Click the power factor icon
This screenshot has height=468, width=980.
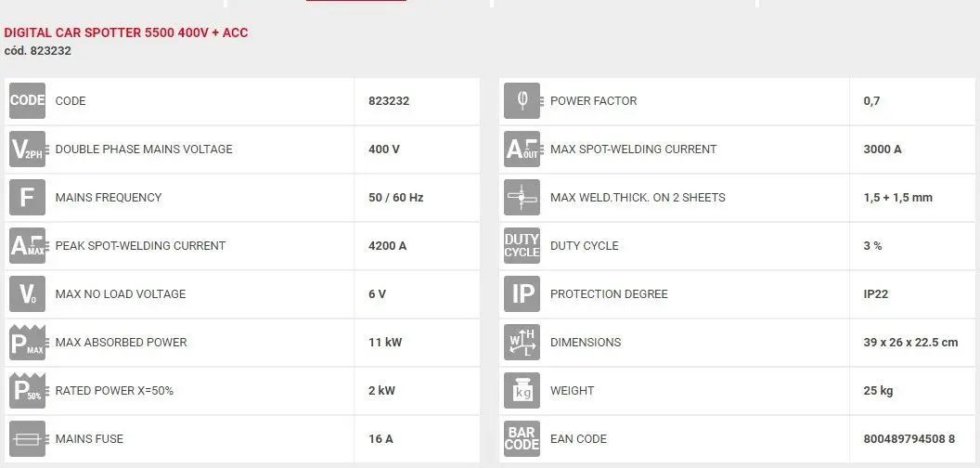[522, 100]
